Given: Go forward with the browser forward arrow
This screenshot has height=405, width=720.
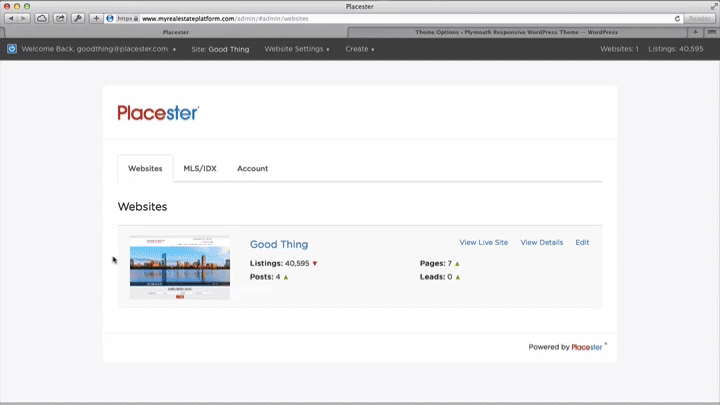Looking at the screenshot, I should coord(23,18).
